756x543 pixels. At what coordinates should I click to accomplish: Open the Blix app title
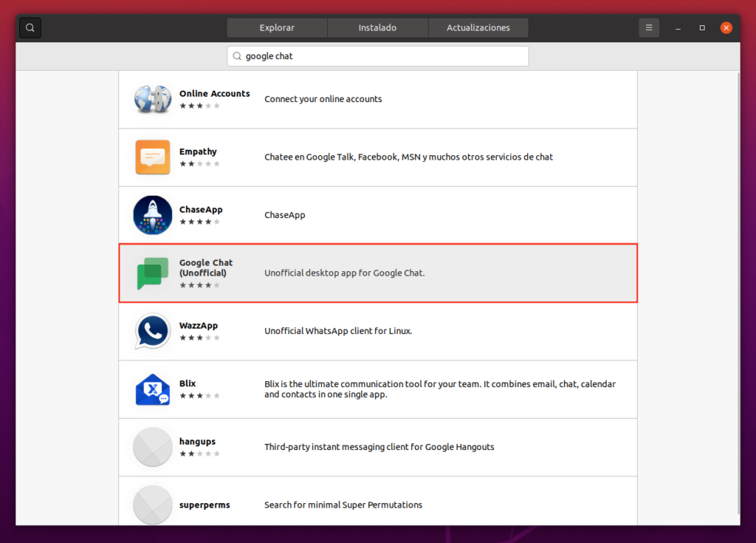(x=187, y=383)
